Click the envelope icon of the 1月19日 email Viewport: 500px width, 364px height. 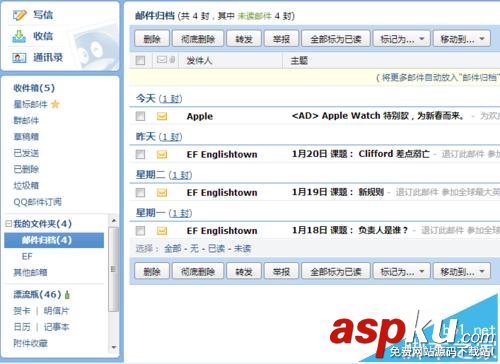coord(162,193)
